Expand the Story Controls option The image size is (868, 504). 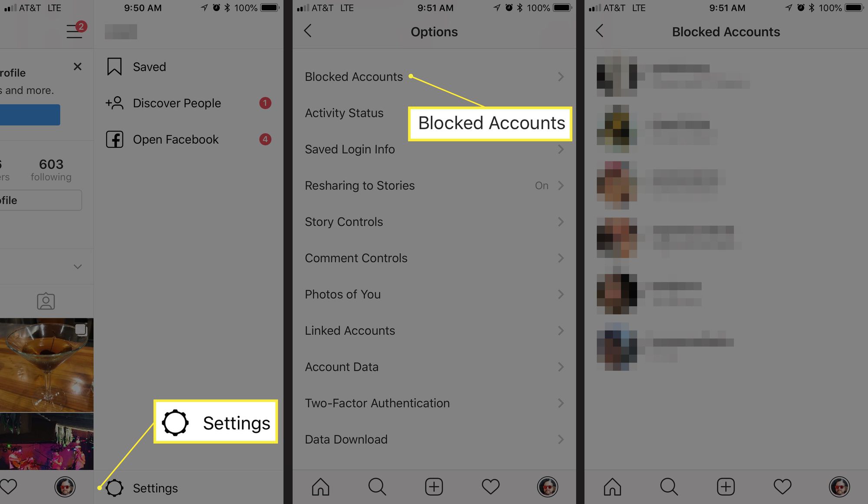click(x=433, y=221)
